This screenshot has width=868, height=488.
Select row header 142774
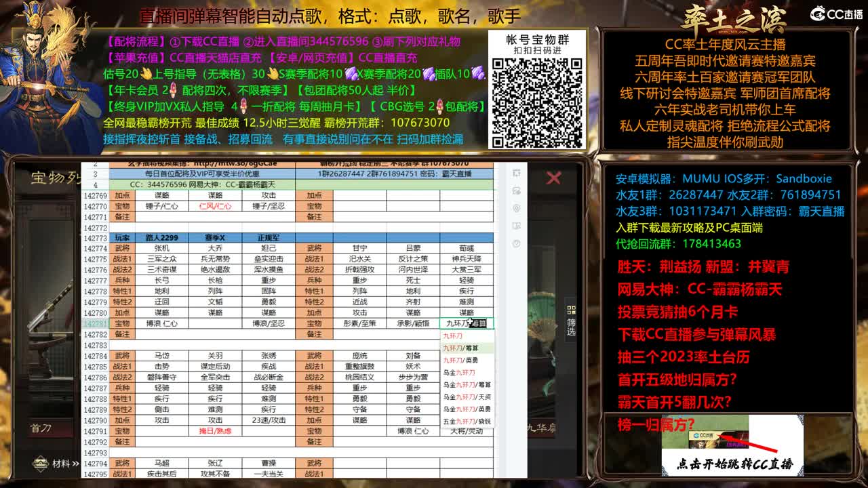(x=94, y=248)
